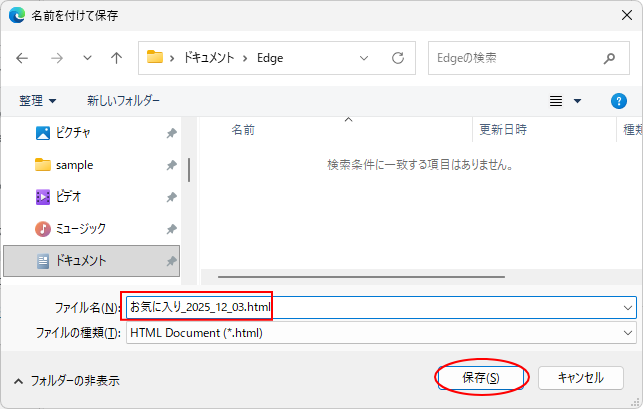The height and width of the screenshot is (409, 643).
Task: Click the ピクチャ image icon in sidebar
Action: pyautogui.click(x=43, y=133)
